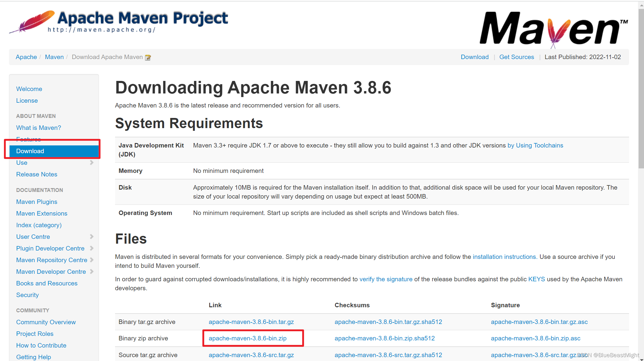Image resolution: width=644 pixels, height=361 pixels.
Task: Open apache-maven-3.8.6-bin.zip.asc signature
Action: click(536, 338)
